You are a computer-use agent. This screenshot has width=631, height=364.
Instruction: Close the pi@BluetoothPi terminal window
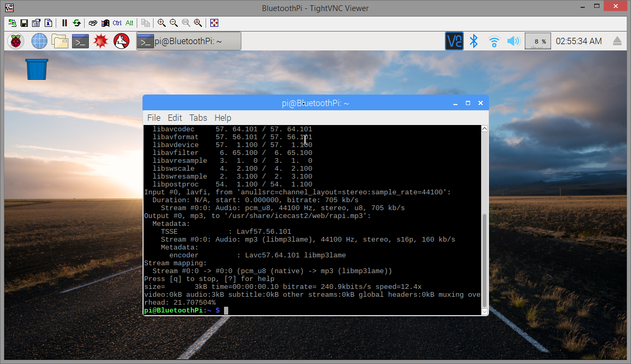click(x=480, y=103)
